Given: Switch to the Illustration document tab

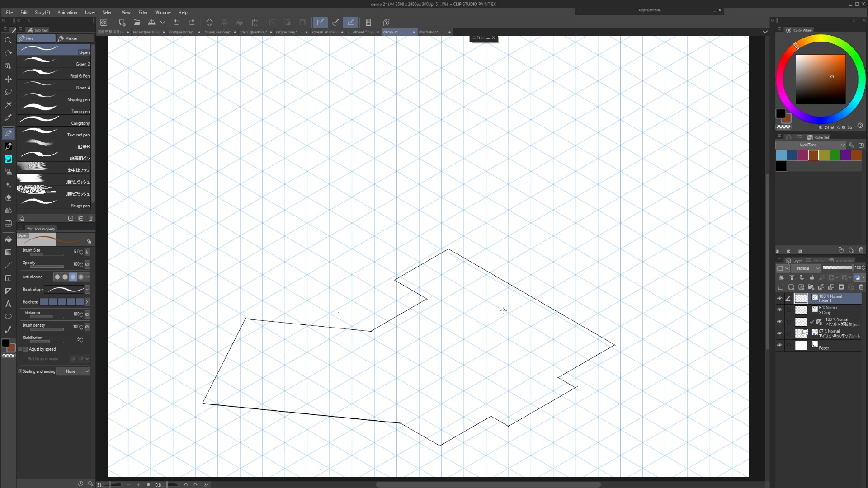Looking at the screenshot, I should pos(429,32).
